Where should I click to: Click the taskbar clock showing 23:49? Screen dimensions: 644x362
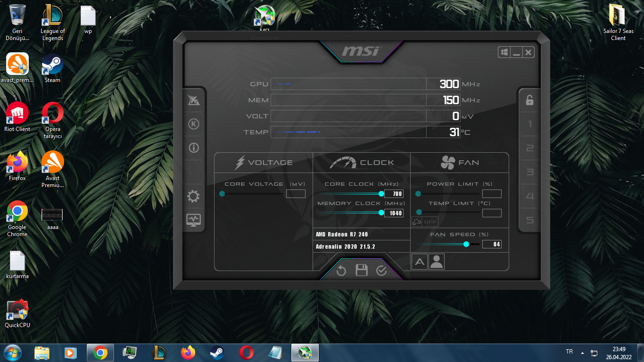point(619,353)
